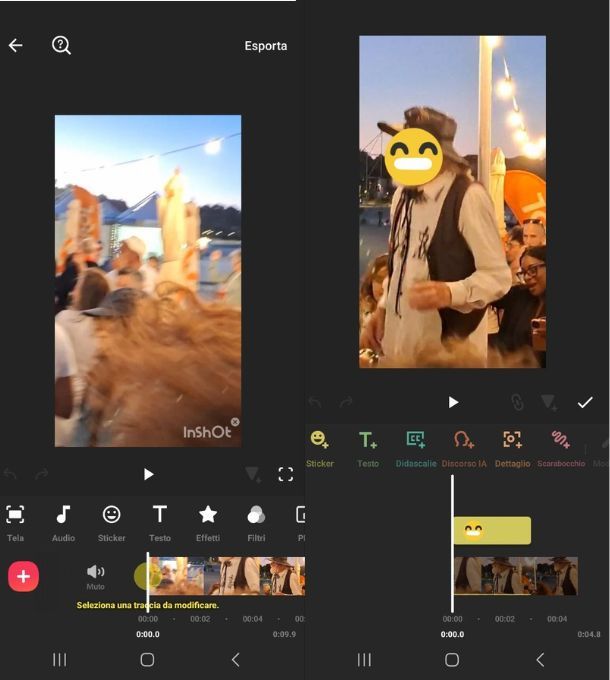Open the Tela canvas tool
This screenshot has height=680, width=610.
[x=15, y=523]
